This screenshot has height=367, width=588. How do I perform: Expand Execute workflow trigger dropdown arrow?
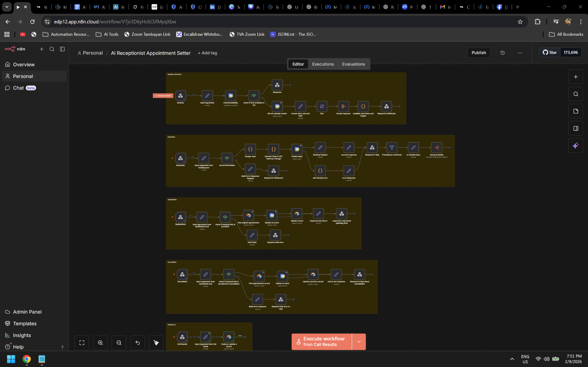(x=359, y=342)
